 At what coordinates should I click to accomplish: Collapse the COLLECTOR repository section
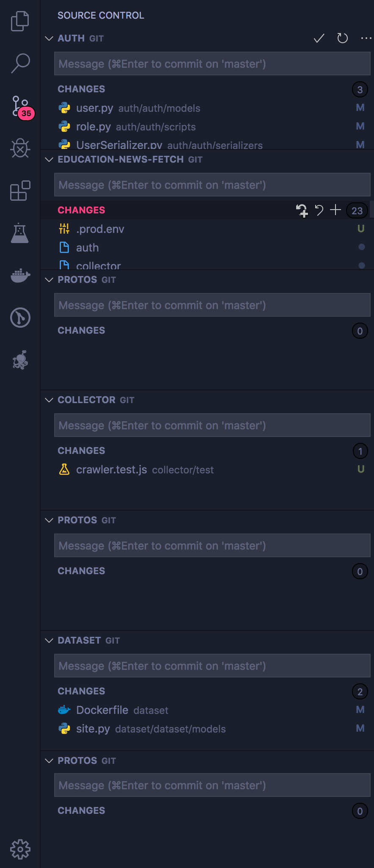click(49, 400)
